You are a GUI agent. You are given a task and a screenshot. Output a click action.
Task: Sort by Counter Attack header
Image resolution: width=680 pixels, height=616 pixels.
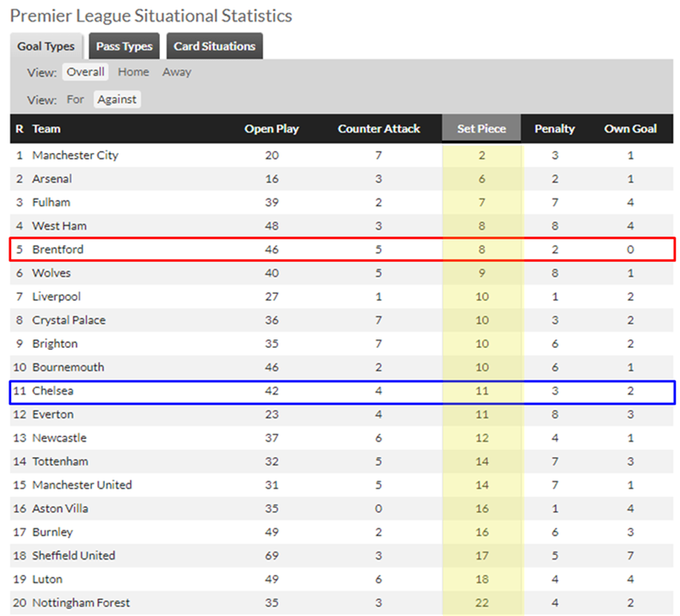click(378, 129)
